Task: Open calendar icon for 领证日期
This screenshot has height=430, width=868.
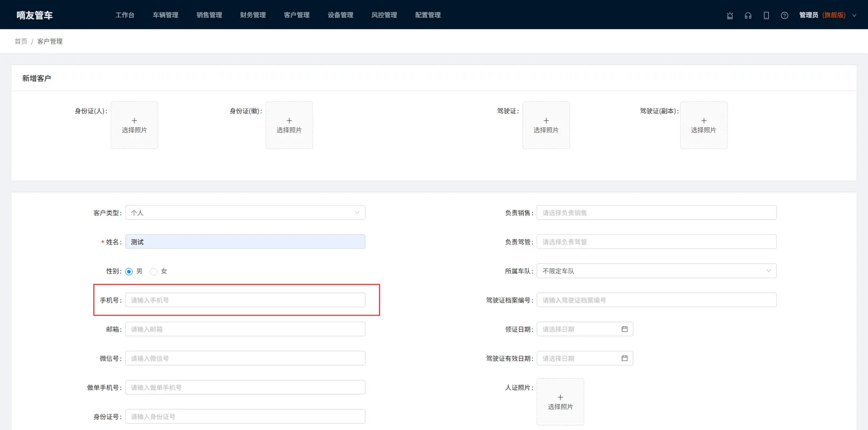Action: tap(624, 329)
